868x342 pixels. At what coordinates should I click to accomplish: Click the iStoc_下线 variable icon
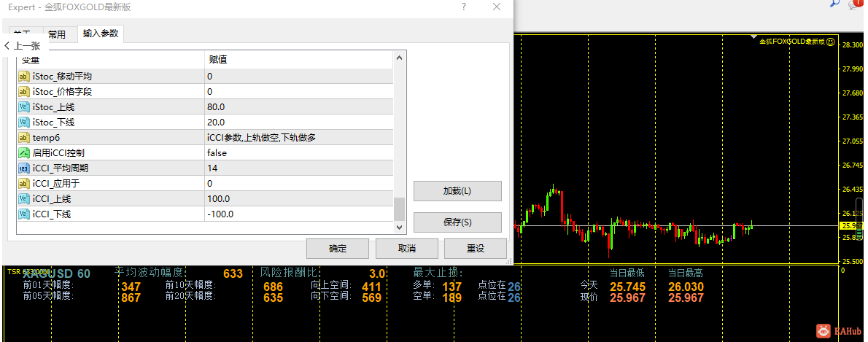(x=24, y=123)
